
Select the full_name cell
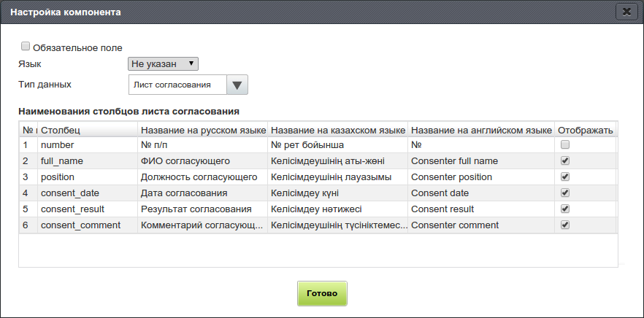tap(88, 161)
